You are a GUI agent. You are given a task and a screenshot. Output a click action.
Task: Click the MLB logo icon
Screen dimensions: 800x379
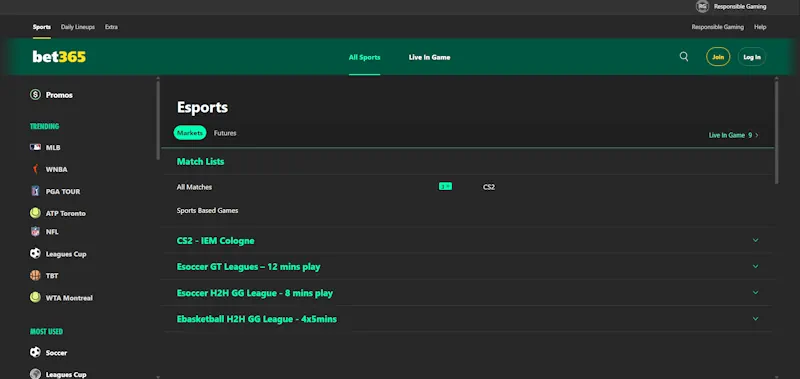click(35, 147)
